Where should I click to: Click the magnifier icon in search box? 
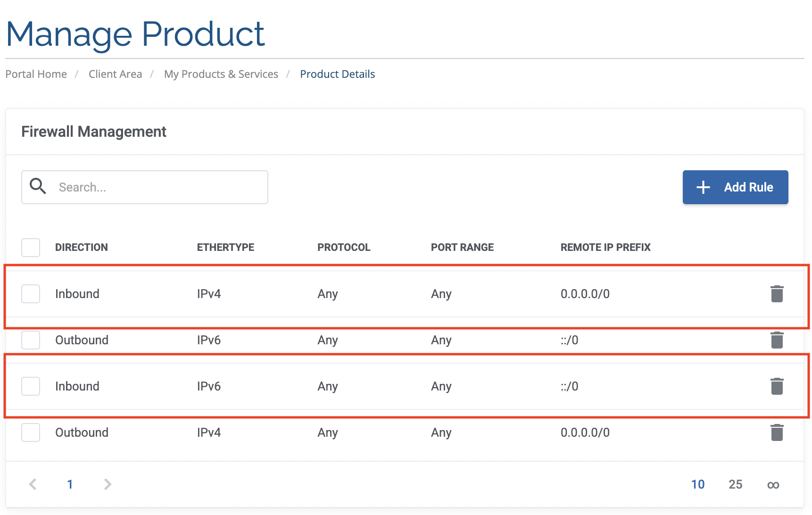pos(38,187)
